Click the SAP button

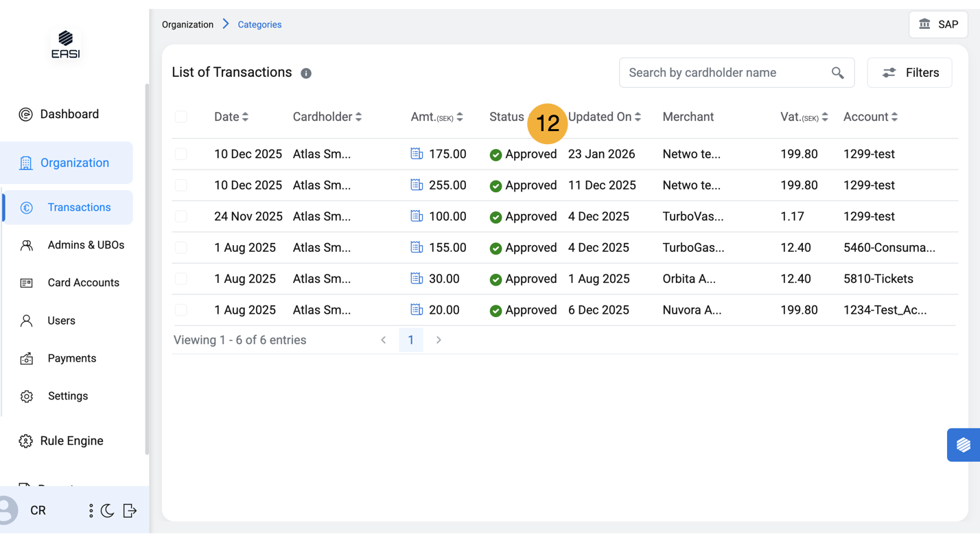pyautogui.click(x=938, y=25)
